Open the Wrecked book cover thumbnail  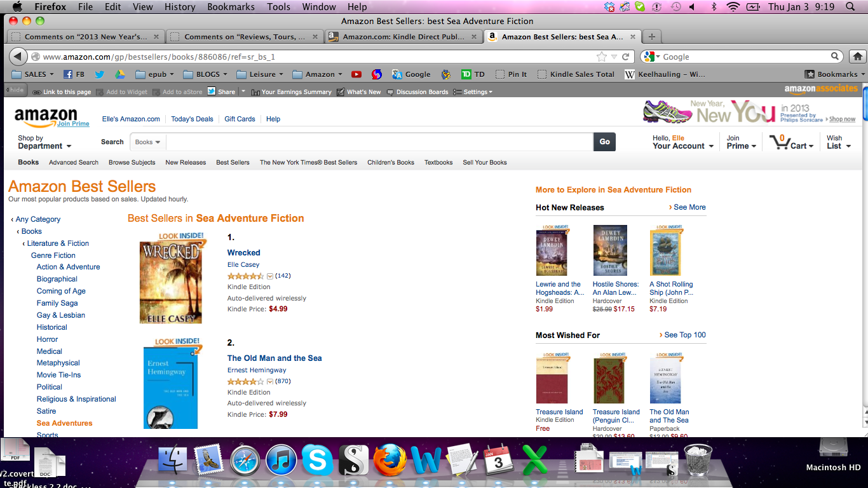click(x=171, y=278)
